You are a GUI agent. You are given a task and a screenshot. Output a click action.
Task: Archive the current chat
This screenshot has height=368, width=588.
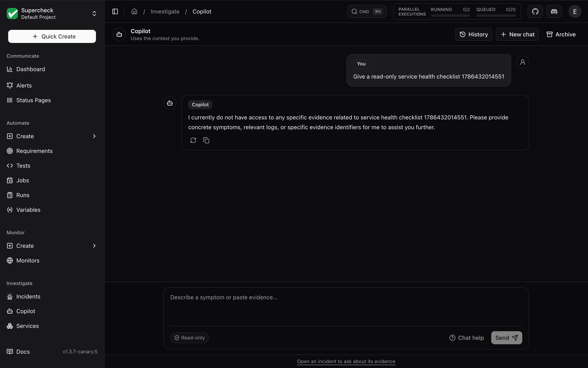[x=561, y=34]
